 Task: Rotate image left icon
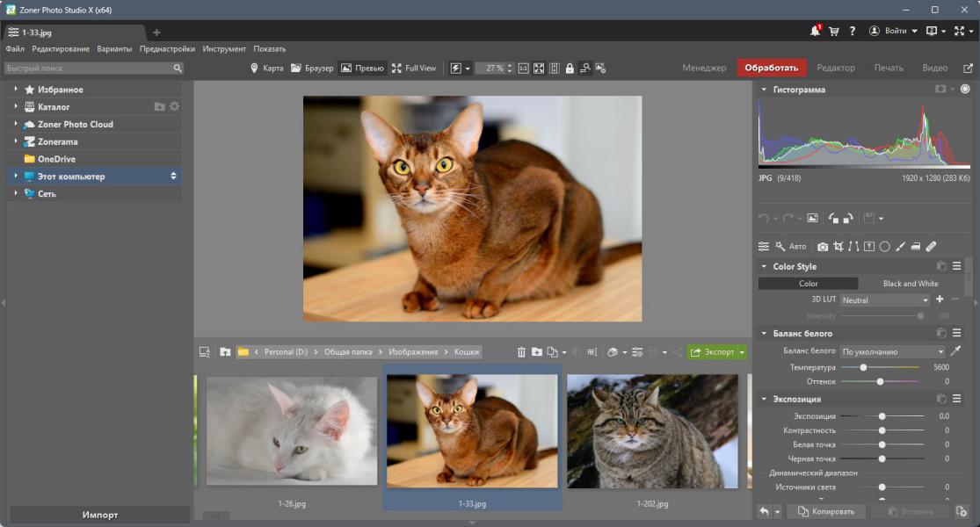click(833, 218)
